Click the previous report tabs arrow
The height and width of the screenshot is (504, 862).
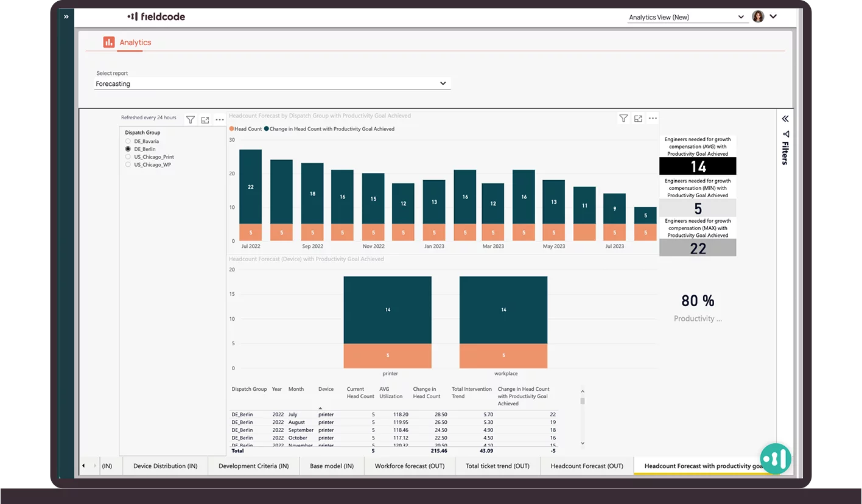(83, 466)
